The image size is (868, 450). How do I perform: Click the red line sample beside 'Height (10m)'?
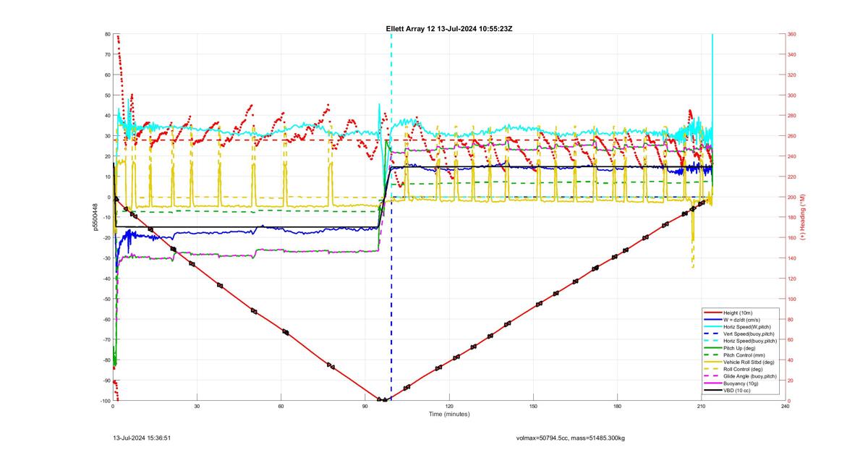(712, 312)
